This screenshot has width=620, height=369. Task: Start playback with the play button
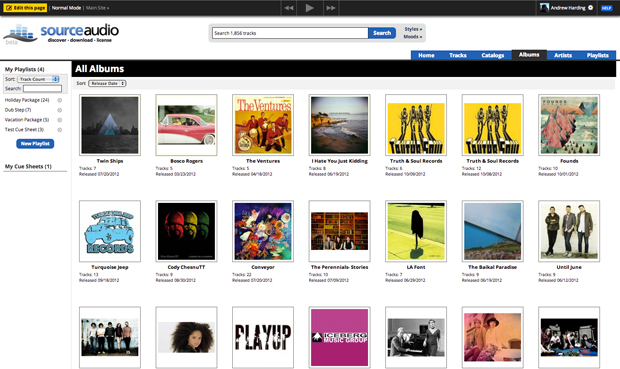(310, 8)
